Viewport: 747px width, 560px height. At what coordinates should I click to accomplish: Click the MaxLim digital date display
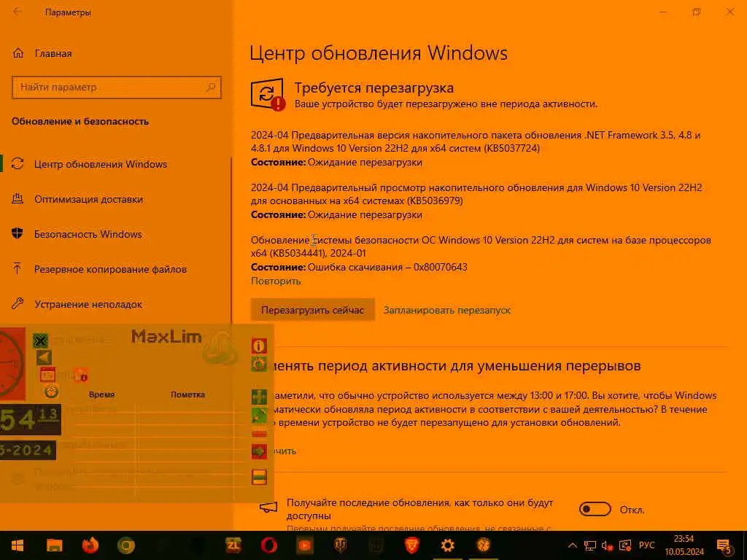tap(28, 451)
